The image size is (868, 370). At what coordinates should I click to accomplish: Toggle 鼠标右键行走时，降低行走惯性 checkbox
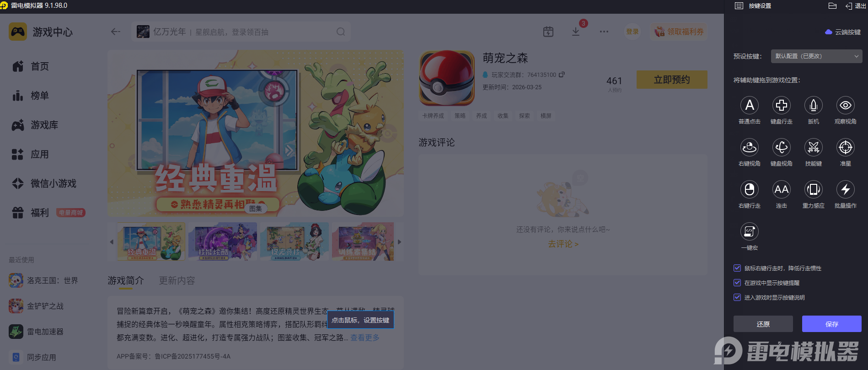[x=737, y=268]
